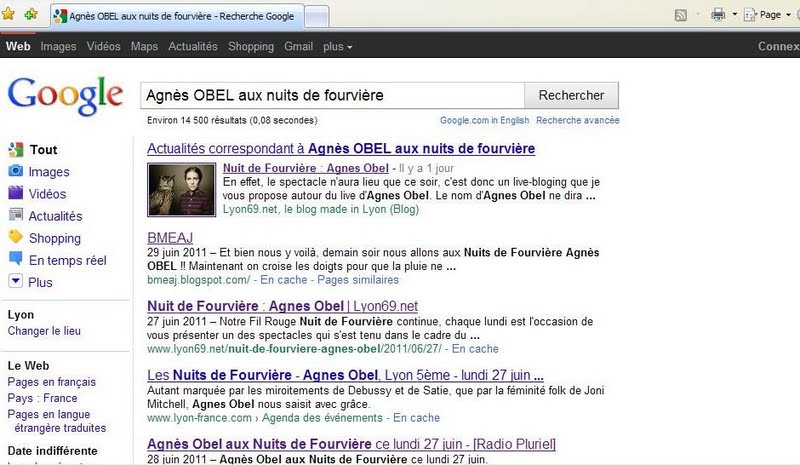
Task: Open En cache for the lyon-france.com result
Action: 416,418
